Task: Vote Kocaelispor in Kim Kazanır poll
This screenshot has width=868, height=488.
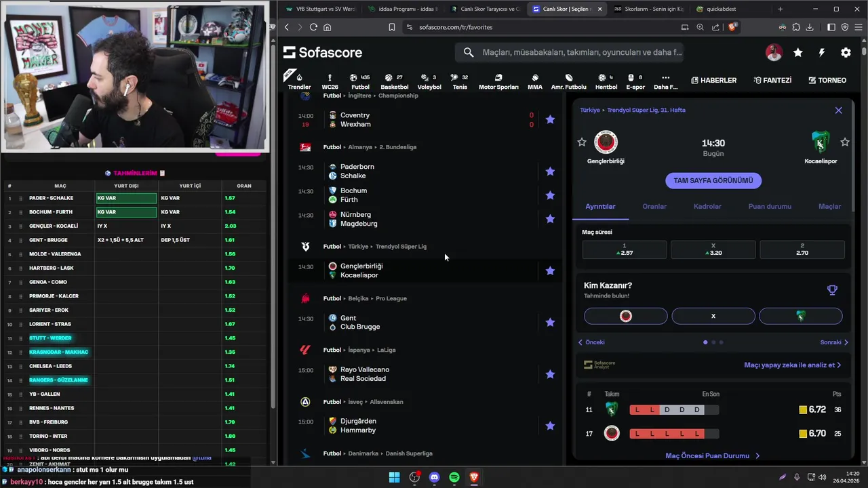Action: [801, 316]
